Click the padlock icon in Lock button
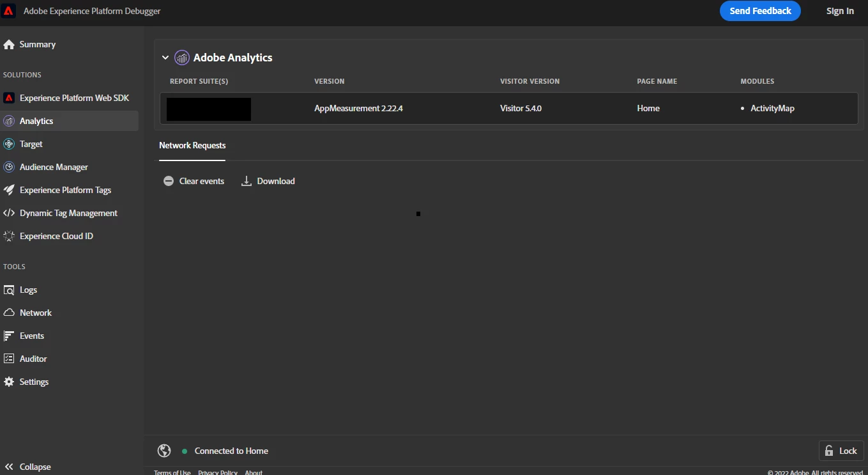868x475 pixels. pyautogui.click(x=829, y=451)
